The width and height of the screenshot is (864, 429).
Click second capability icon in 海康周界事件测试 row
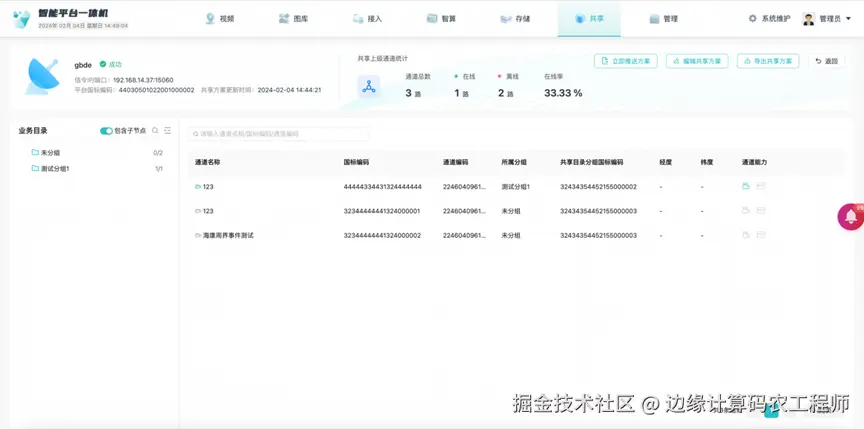point(760,235)
